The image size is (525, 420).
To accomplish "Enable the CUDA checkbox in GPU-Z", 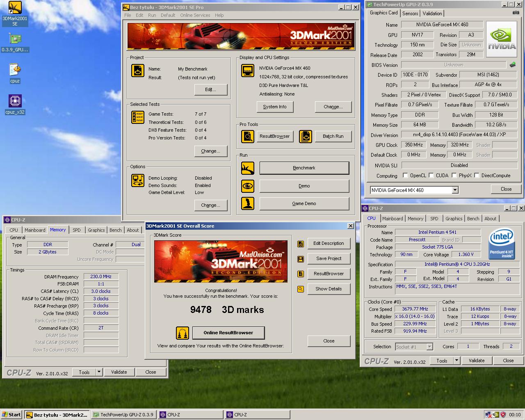I will (x=431, y=176).
